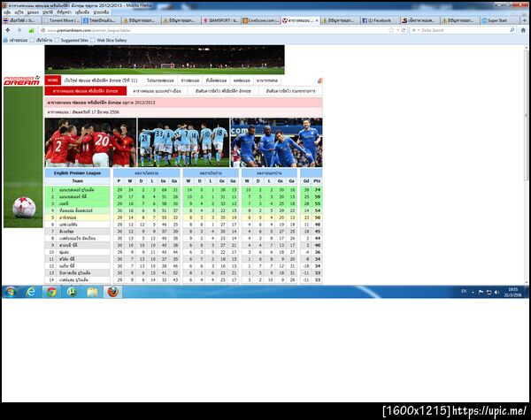
Task: Switch input language with EN indicator
Action: tap(464, 292)
